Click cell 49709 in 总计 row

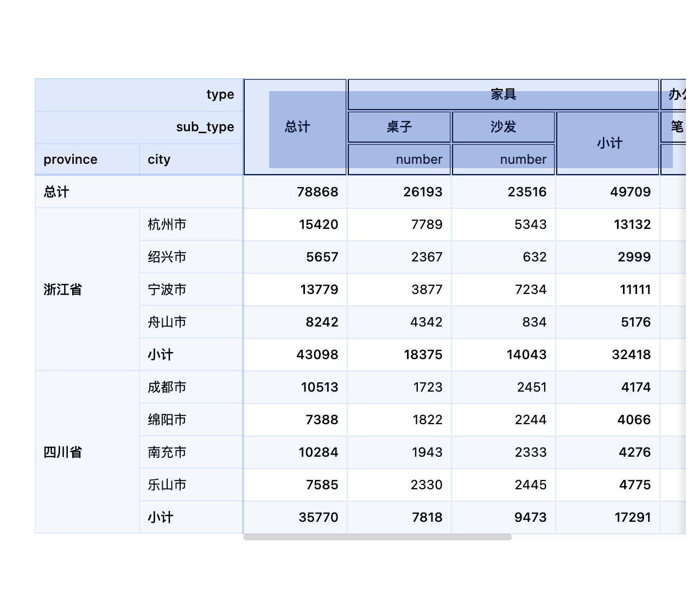pos(608,192)
